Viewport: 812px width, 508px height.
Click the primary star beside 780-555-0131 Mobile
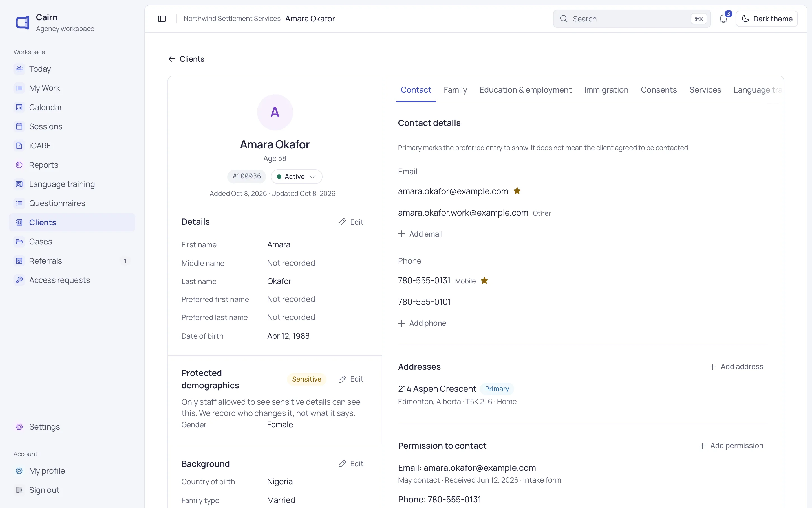tap(484, 281)
